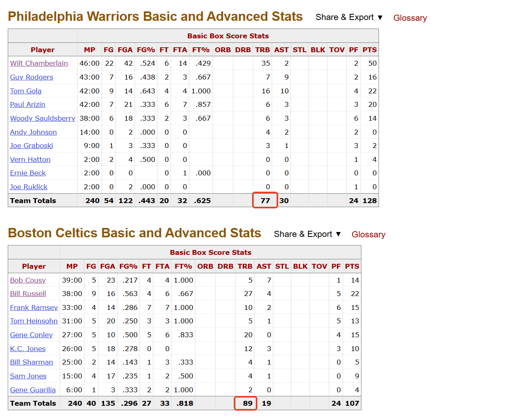Click Bill Russell player link
This screenshot has width=505, height=420.
28,294
